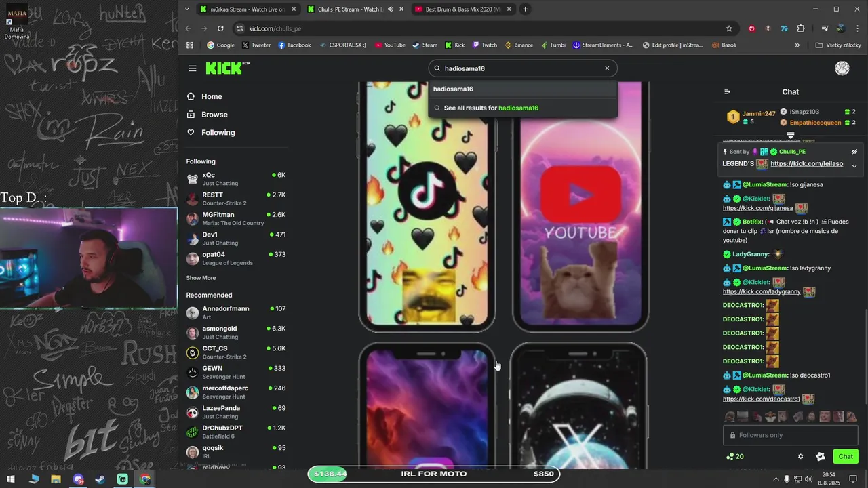Click Jammin247 top gifter name
This screenshot has width=868, height=488.
(758, 113)
